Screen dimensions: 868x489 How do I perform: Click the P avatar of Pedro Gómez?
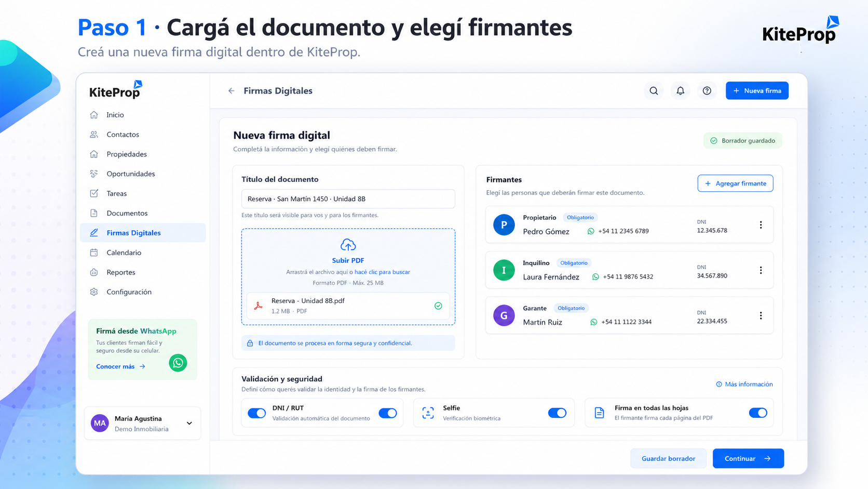[x=504, y=225]
